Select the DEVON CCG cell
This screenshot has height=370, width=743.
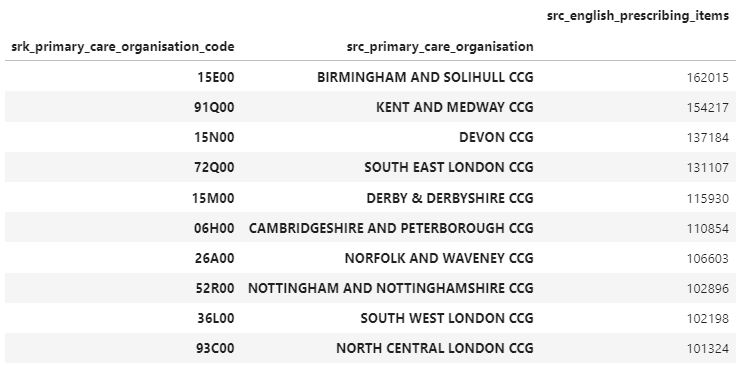[496, 137]
